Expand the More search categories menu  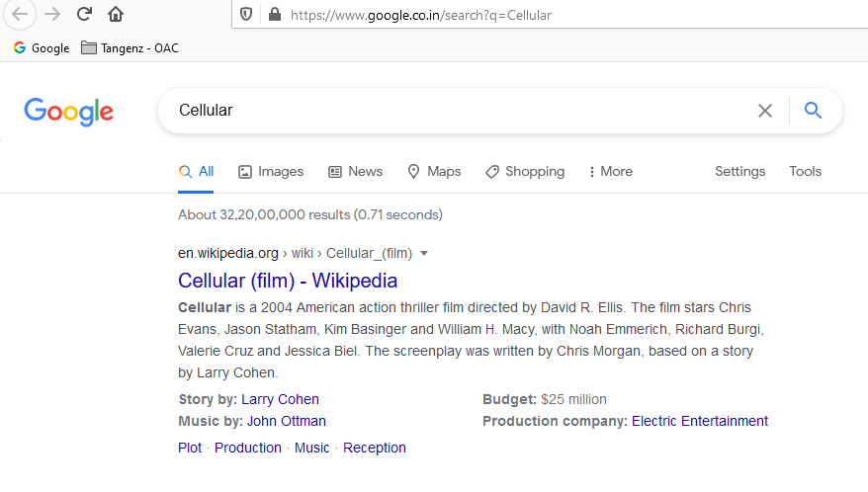pyautogui.click(x=611, y=172)
